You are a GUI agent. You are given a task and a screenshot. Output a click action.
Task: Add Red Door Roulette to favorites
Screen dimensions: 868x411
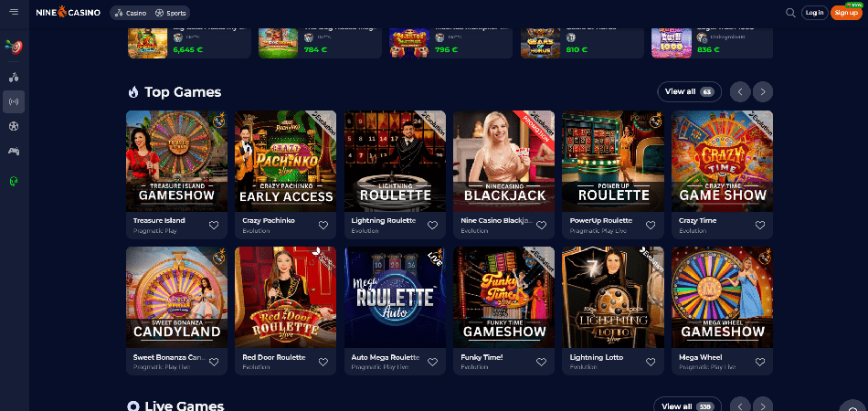[323, 362]
